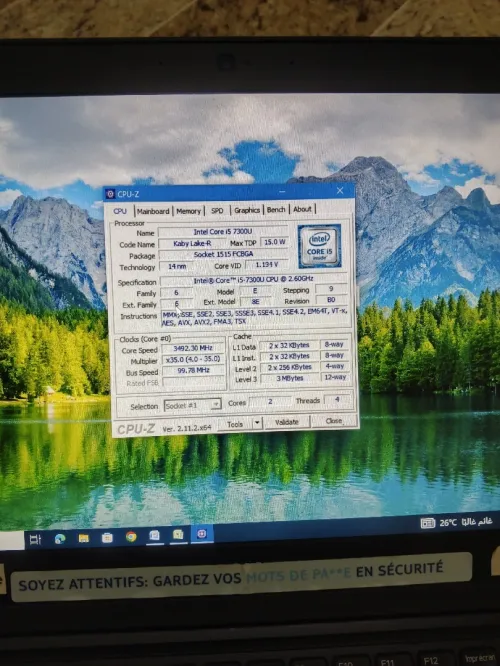Click the Specification i5-7300U CPU @ 2.60GHz

click(253, 279)
